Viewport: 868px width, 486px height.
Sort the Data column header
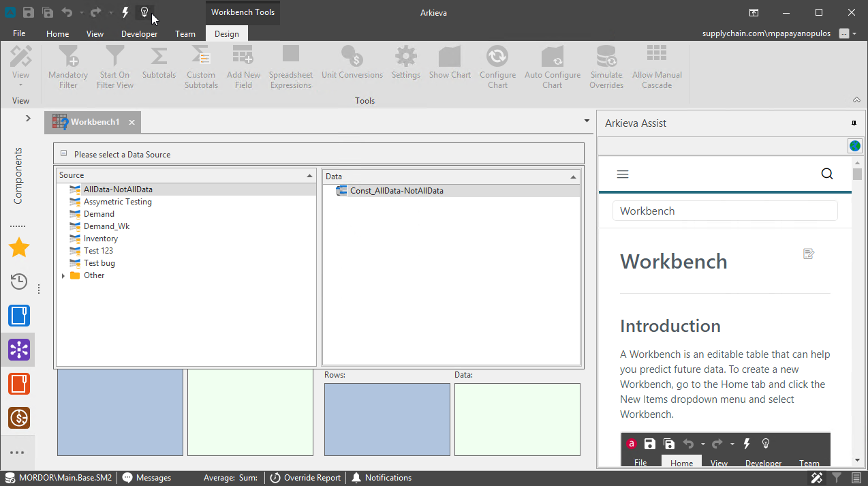450,176
